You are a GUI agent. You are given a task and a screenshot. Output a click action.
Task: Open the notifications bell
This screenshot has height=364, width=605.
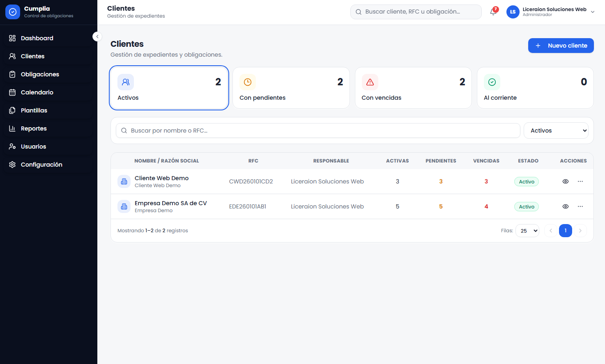493,12
